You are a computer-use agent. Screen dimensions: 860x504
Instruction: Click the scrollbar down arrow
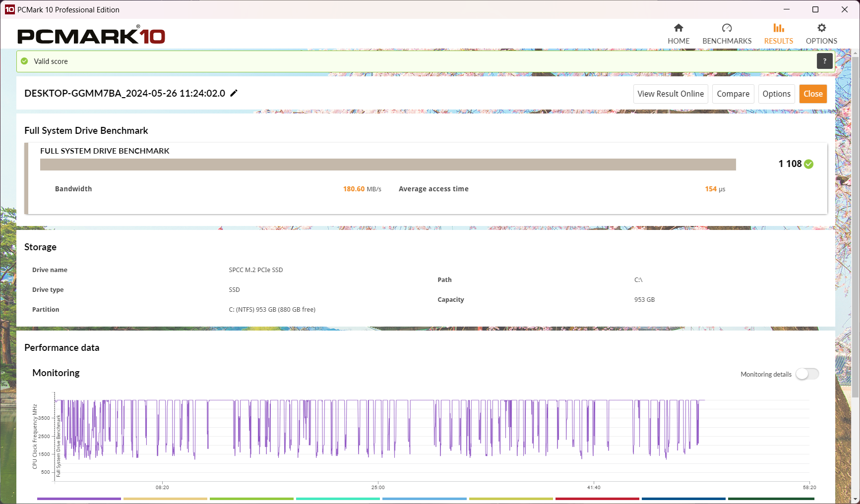(855, 499)
